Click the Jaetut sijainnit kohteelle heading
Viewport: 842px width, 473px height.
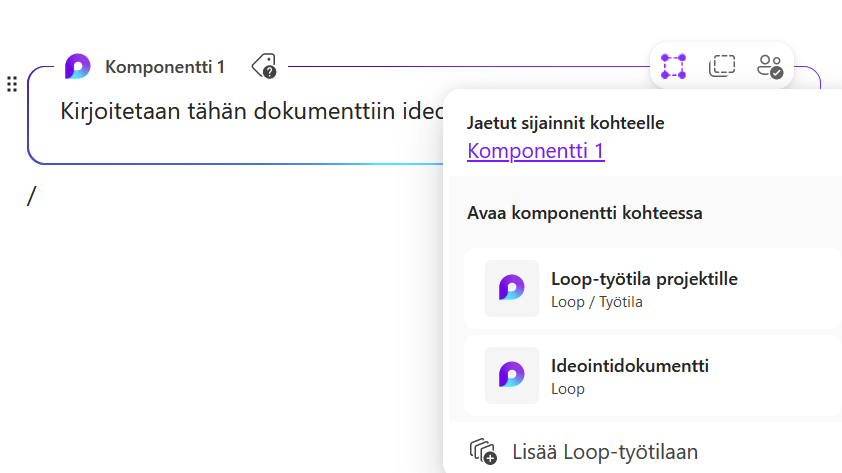[565, 123]
